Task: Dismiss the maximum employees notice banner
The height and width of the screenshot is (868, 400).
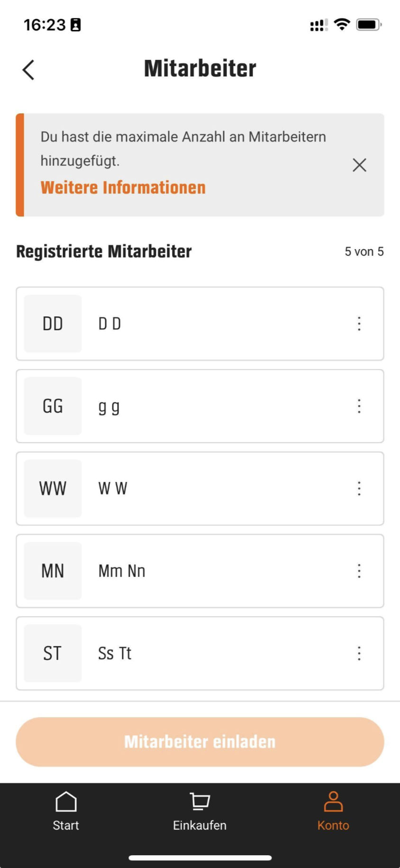Action: [x=359, y=165]
